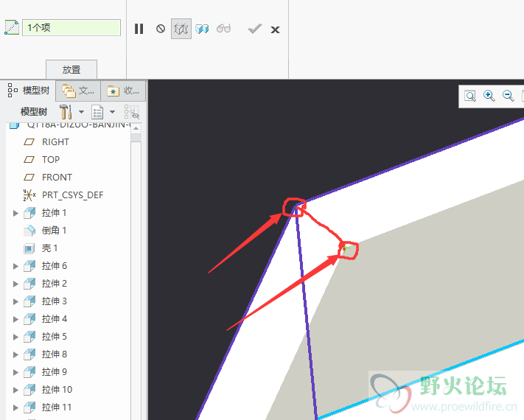Click the no-preview circle icon

161,29
